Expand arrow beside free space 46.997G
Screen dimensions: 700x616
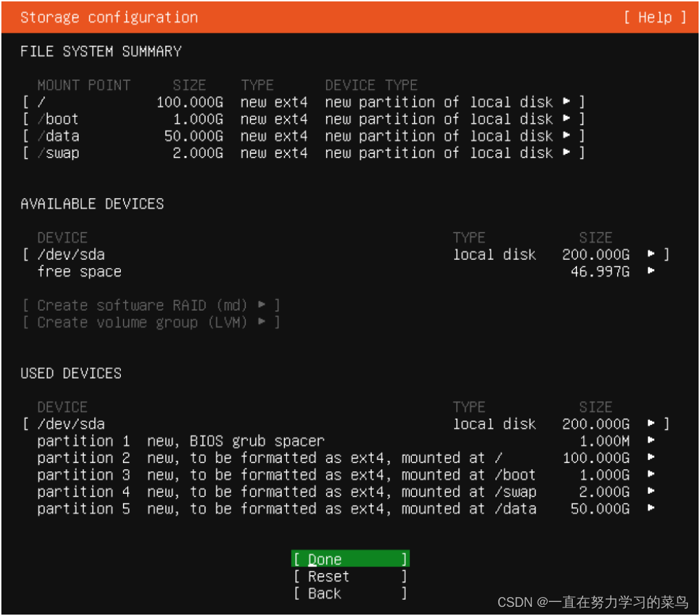tap(651, 270)
